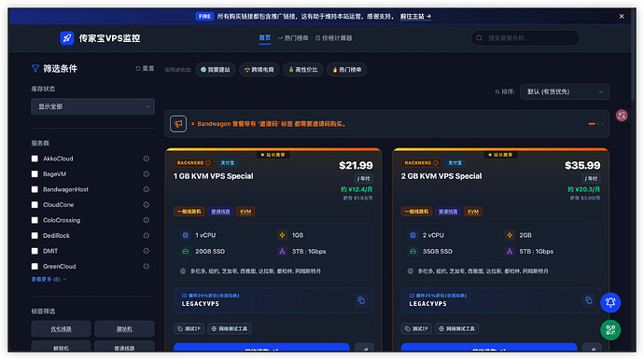Go to 首页 tab

click(x=265, y=37)
